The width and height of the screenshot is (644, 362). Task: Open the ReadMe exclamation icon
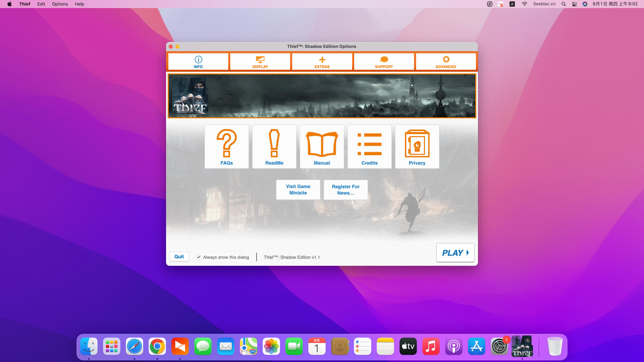coord(274,146)
